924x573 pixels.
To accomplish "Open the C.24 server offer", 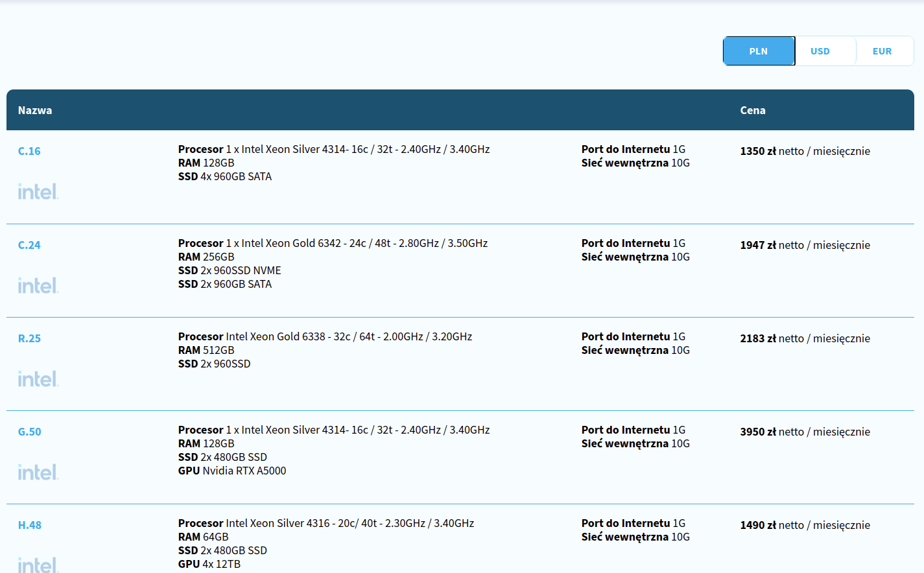I will coord(29,245).
